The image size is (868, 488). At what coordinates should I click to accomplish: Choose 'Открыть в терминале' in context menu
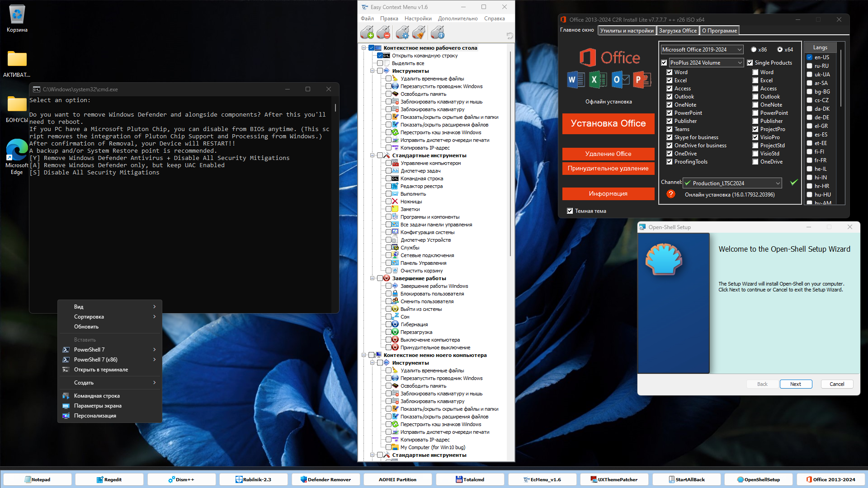coord(110,370)
